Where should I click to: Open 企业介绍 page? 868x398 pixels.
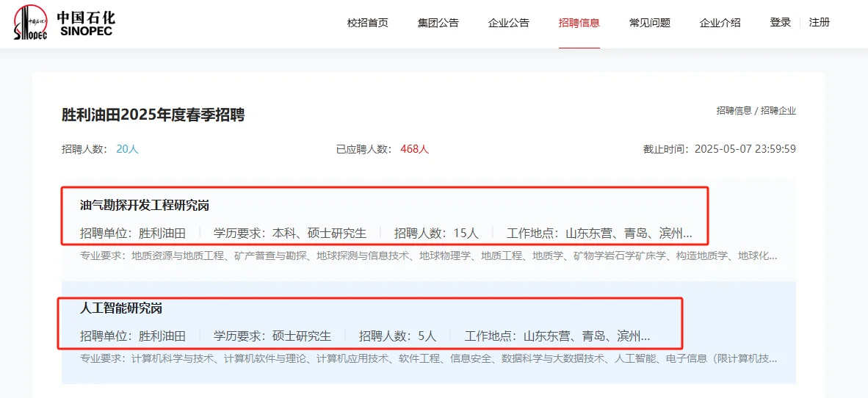point(720,23)
